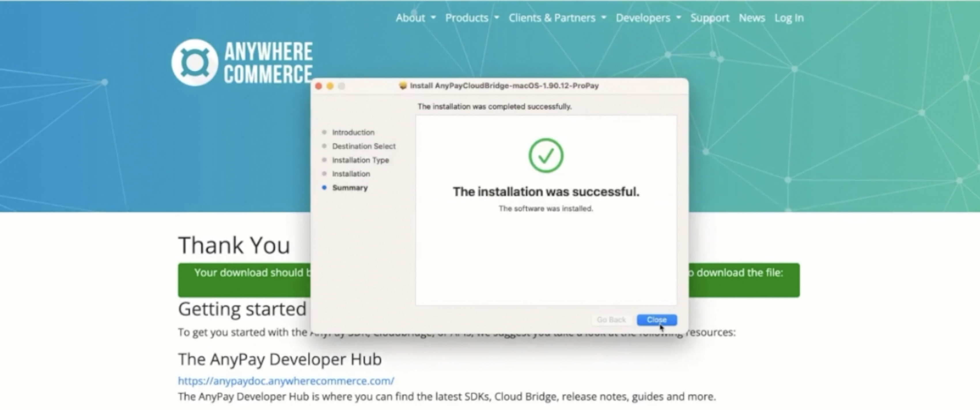The image size is (980, 410).
Task: Click the yellow minimize window button
Action: point(330,86)
